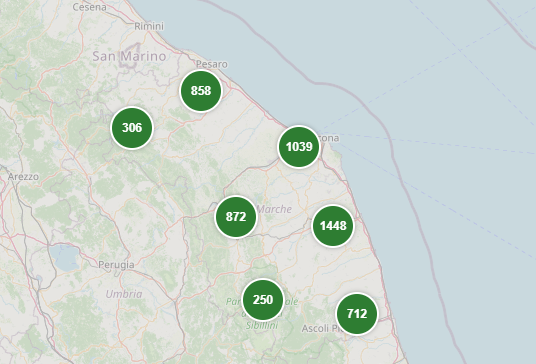Open the 858 cluster near Pesaro
536x364 pixels.
pos(201,91)
